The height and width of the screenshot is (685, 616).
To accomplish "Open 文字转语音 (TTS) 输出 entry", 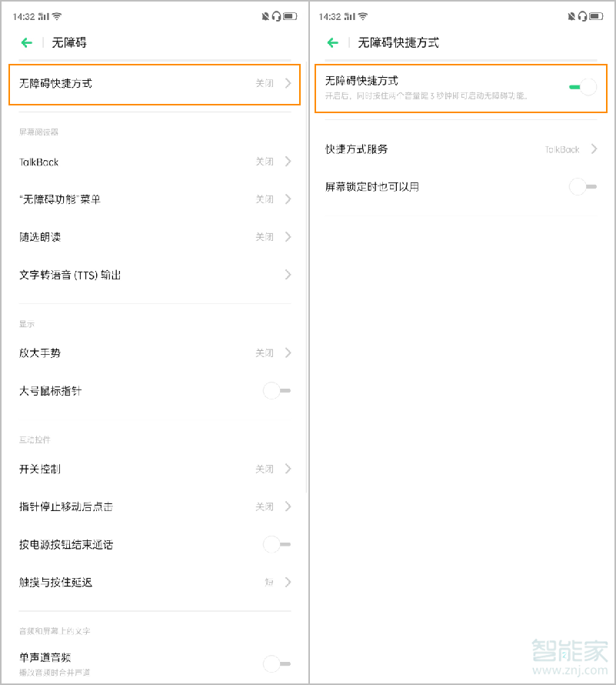I will point(154,275).
